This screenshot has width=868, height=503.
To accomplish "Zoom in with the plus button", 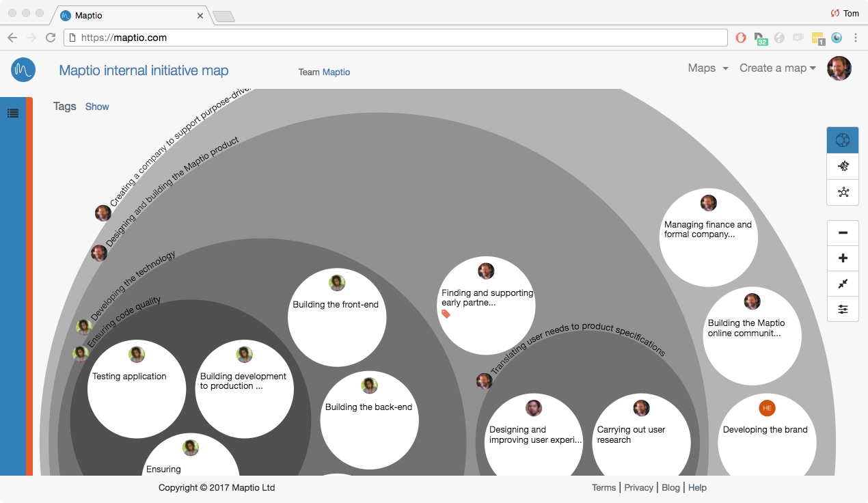I will (x=843, y=258).
